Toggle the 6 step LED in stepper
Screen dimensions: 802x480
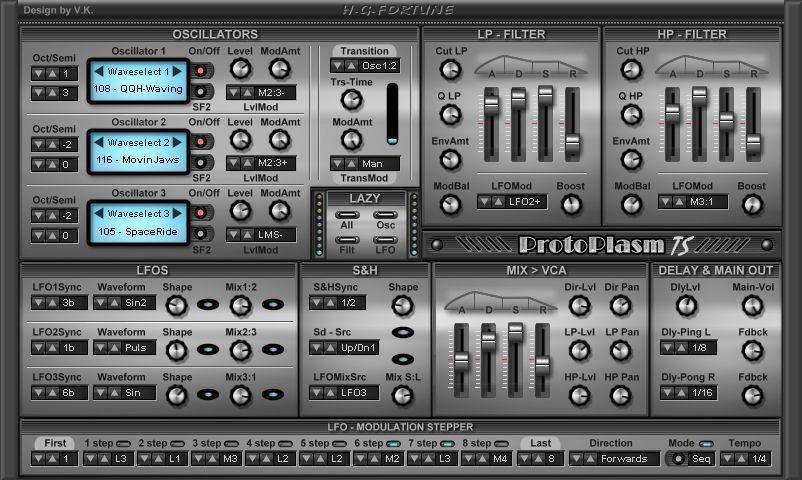click(394, 443)
